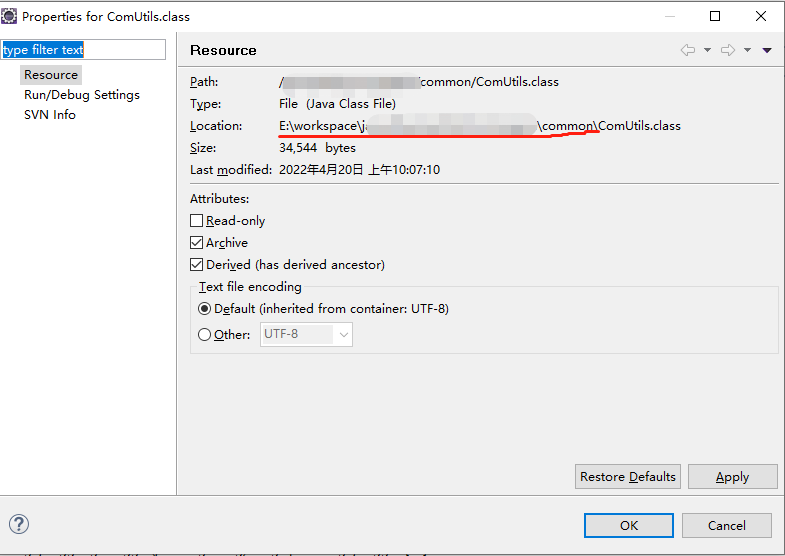Open the view menu triangle in header
The height and width of the screenshot is (556, 785).
[x=767, y=50]
